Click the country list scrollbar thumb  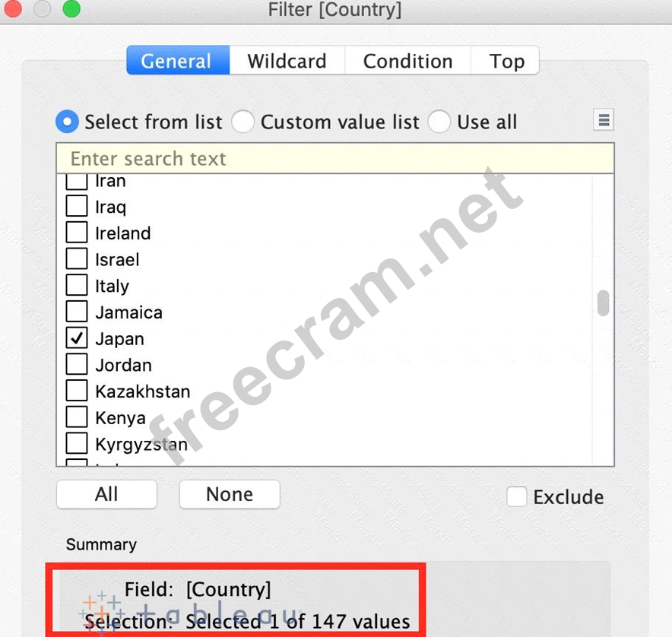click(x=603, y=303)
